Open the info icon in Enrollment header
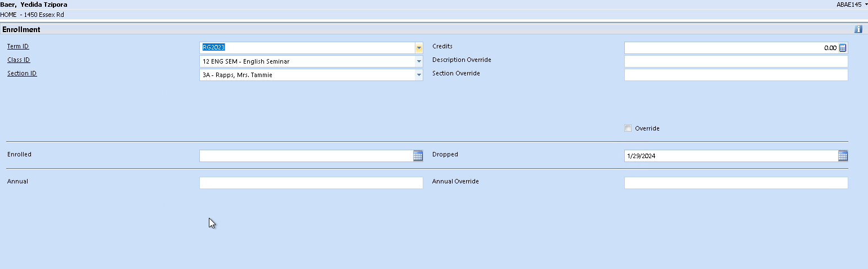Image resolution: width=868 pixels, height=269 pixels. (858, 29)
